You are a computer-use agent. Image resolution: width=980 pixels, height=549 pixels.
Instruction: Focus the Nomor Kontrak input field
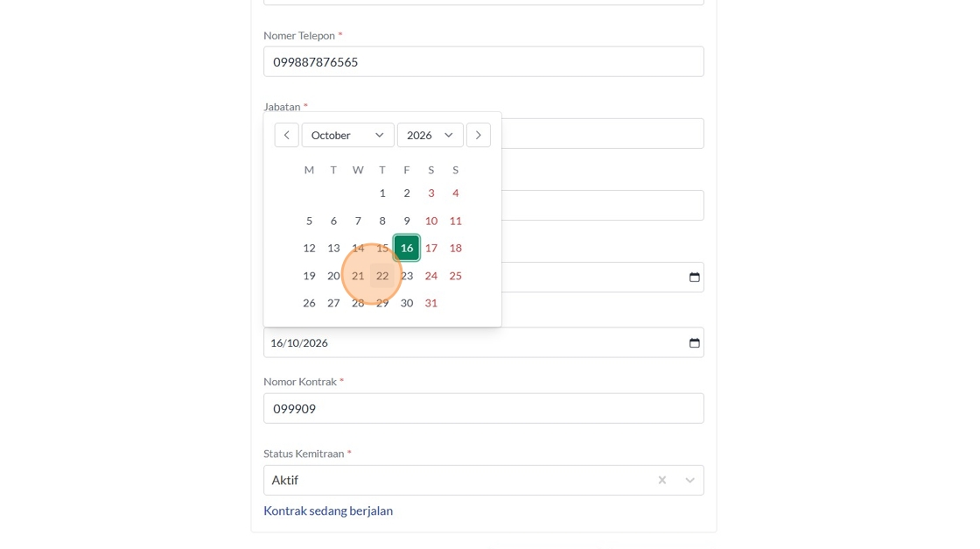click(x=483, y=409)
